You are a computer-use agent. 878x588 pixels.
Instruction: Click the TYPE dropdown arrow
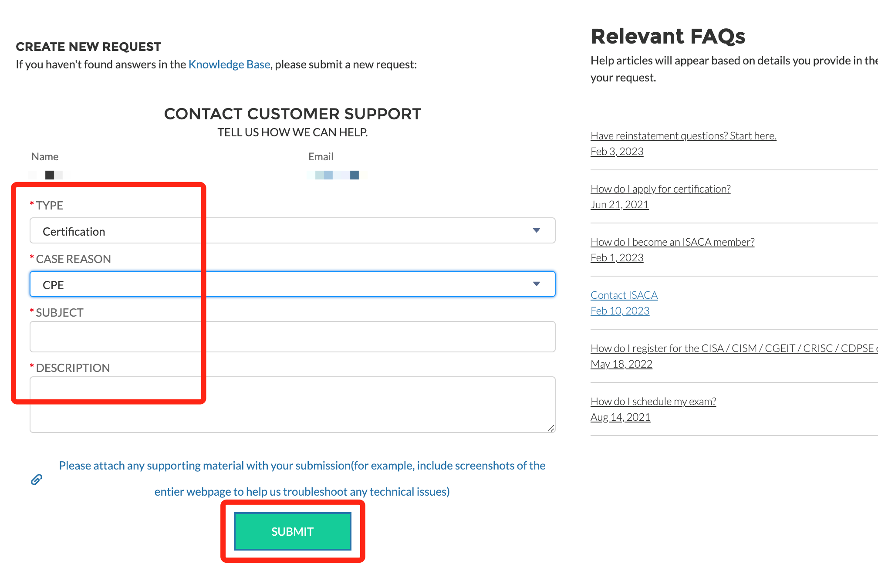(537, 230)
